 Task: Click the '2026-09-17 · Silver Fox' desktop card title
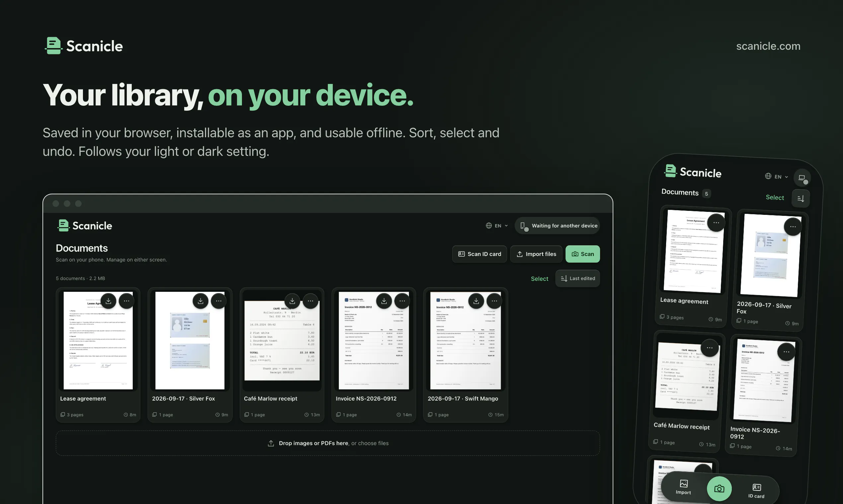[x=184, y=399]
